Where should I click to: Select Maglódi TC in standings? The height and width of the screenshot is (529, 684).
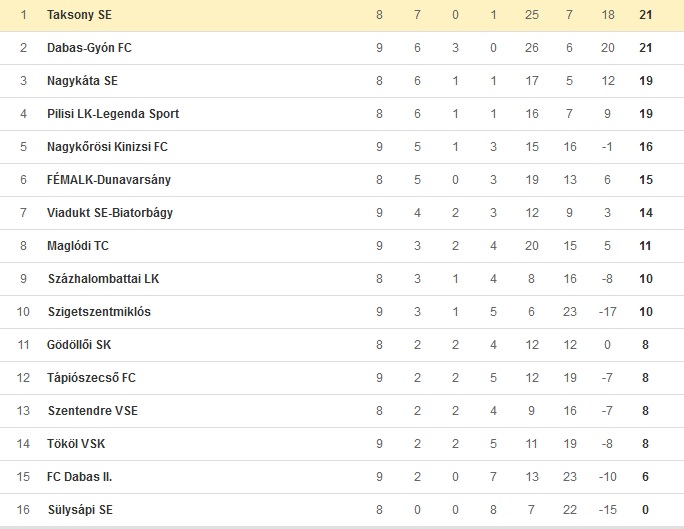[x=78, y=246]
